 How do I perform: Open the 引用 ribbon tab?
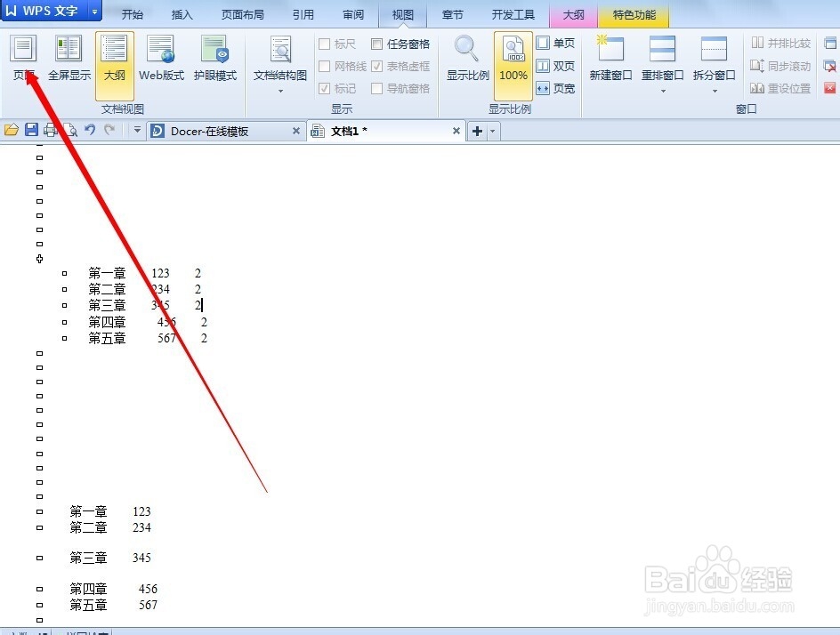click(x=303, y=14)
